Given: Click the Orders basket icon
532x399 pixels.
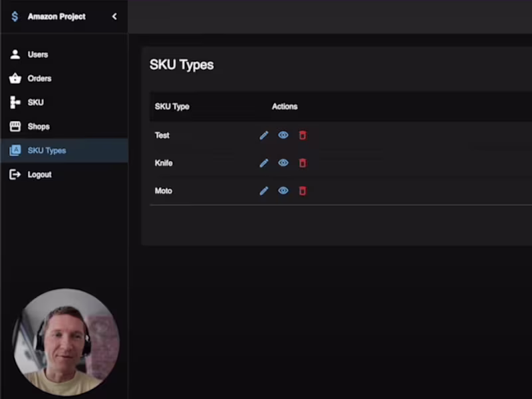Looking at the screenshot, I should click(15, 78).
